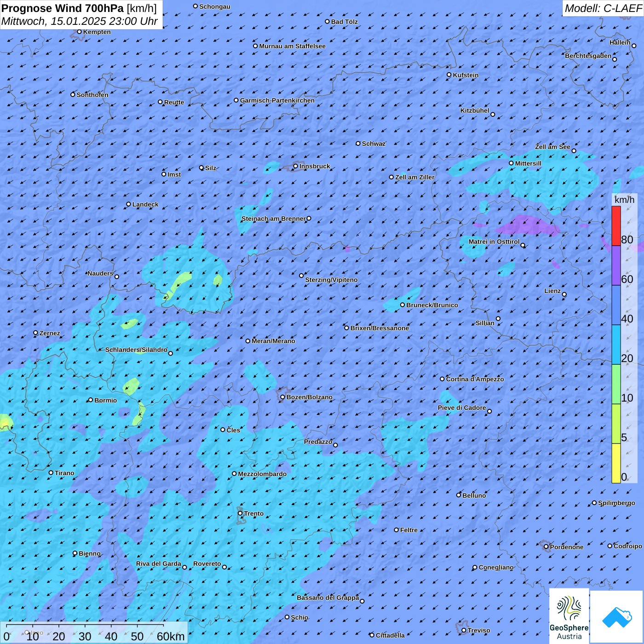Click the Zernez city label
Screen dimensions: 644x644
coord(50,333)
